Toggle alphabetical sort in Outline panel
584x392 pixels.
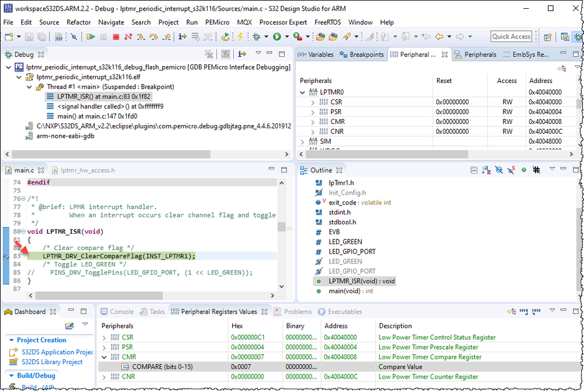[x=487, y=170]
